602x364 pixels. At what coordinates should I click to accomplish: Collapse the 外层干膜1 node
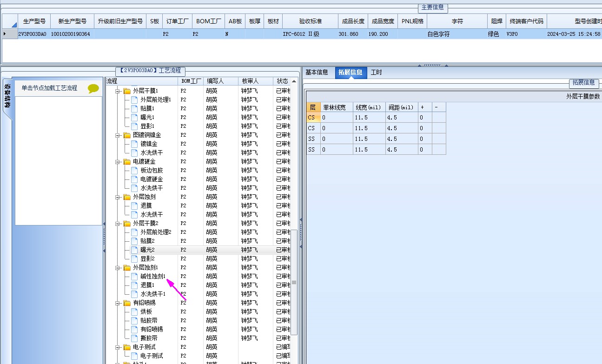(118, 91)
